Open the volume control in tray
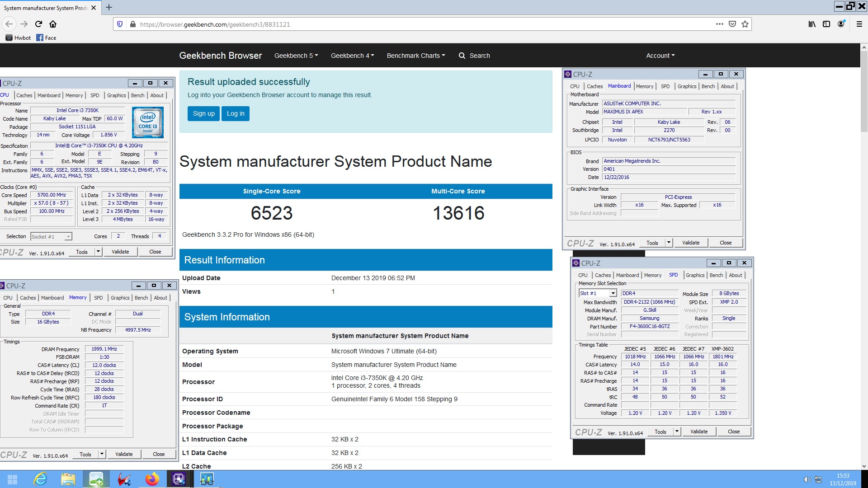Image resolution: width=868 pixels, height=488 pixels. [807, 479]
